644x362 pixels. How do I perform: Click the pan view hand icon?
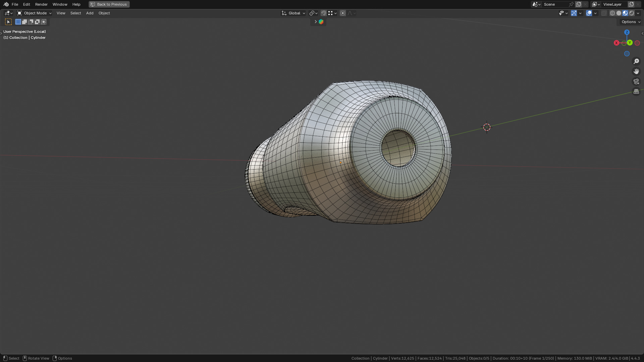636,71
